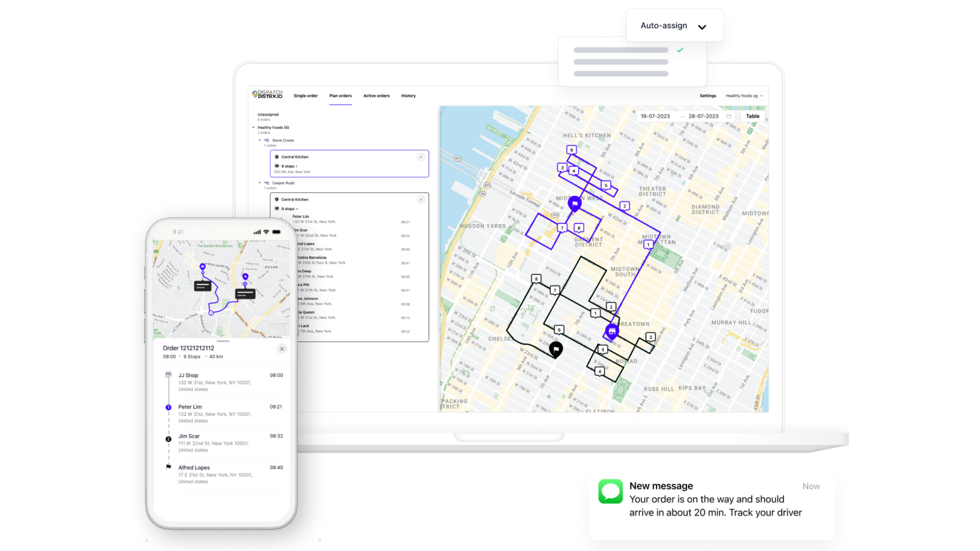Close the Order 12121212112 panel on the phone
This screenshot has height=551, width=980.
pos(282,349)
